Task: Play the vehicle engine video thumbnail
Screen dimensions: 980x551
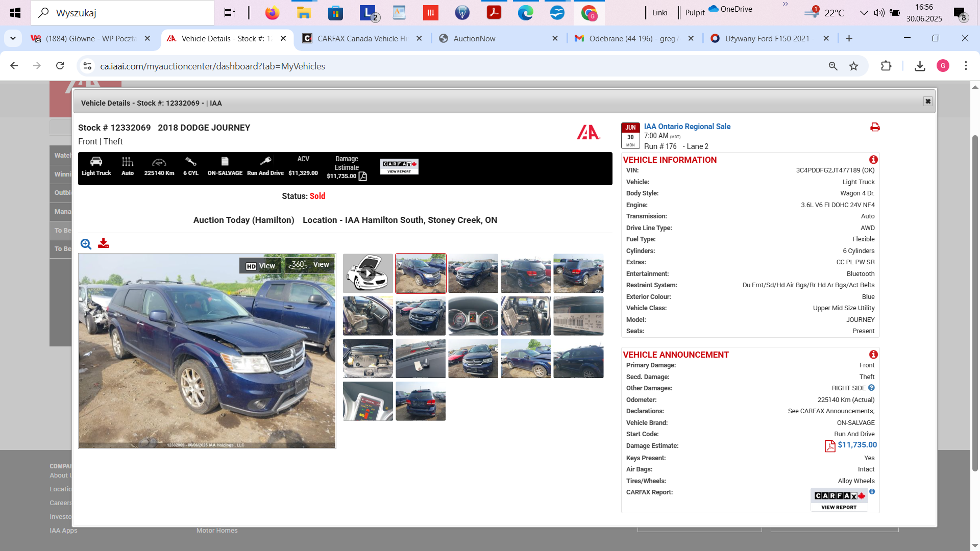Action: click(x=368, y=273)
